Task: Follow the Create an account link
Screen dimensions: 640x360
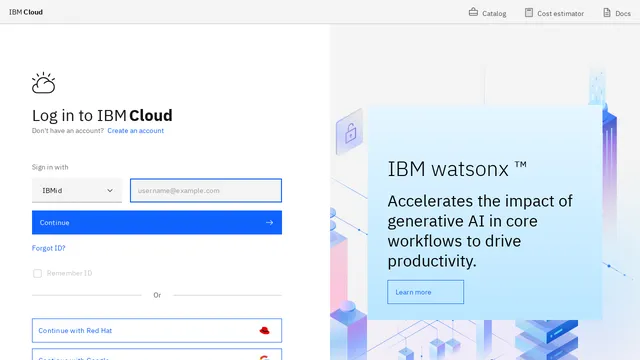Action: [x=136, y=131]
